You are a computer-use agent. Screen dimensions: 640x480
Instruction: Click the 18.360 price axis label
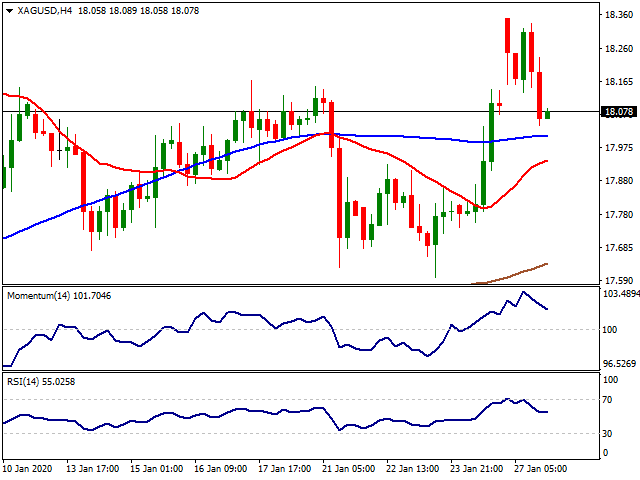[x=619, y=15]
